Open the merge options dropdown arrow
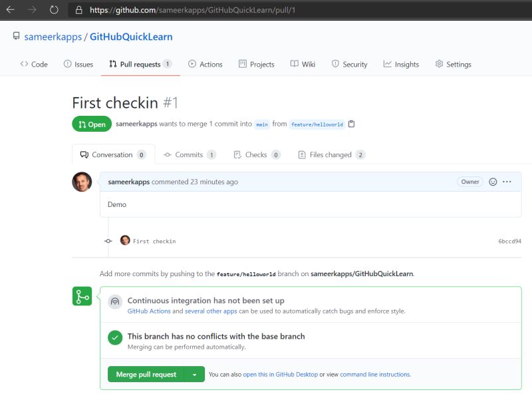 pyautogui.click(x=194, y=374)
